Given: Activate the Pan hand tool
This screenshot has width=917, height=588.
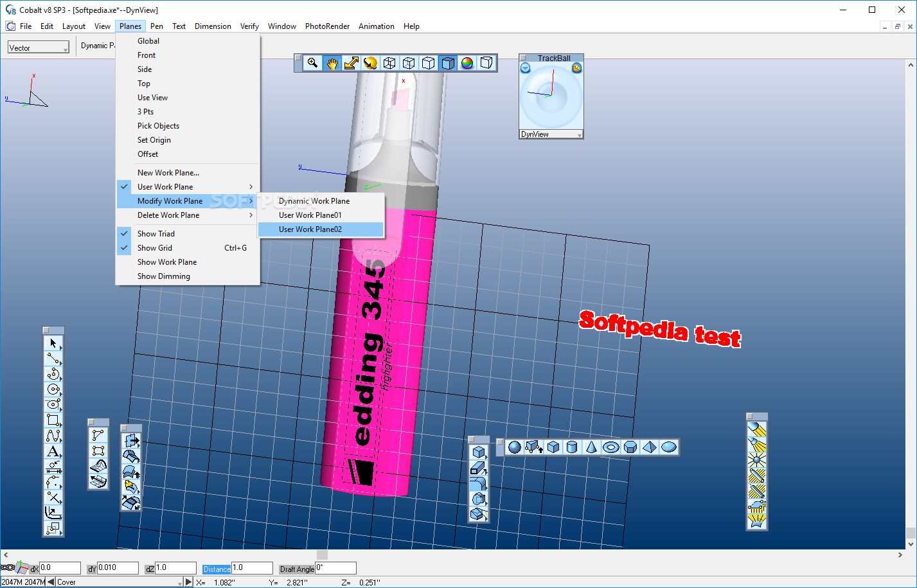Looking at the screenshot, I should click(x=332, y=63).
